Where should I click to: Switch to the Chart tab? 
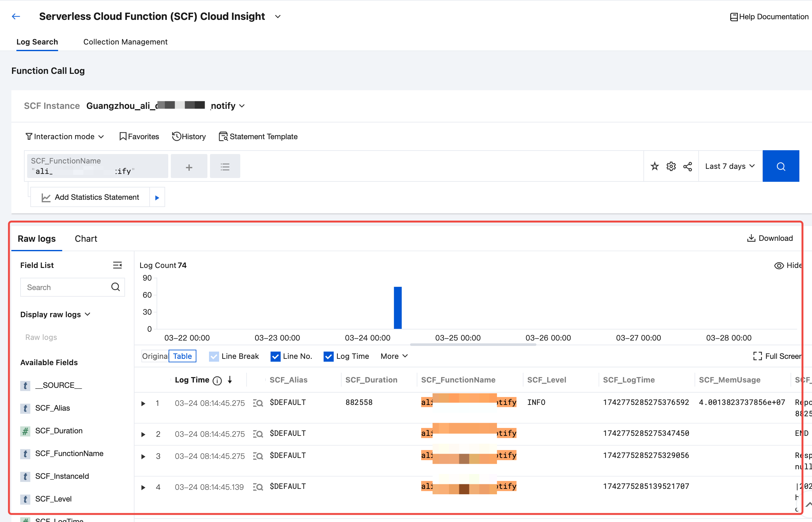coord(86,239)
